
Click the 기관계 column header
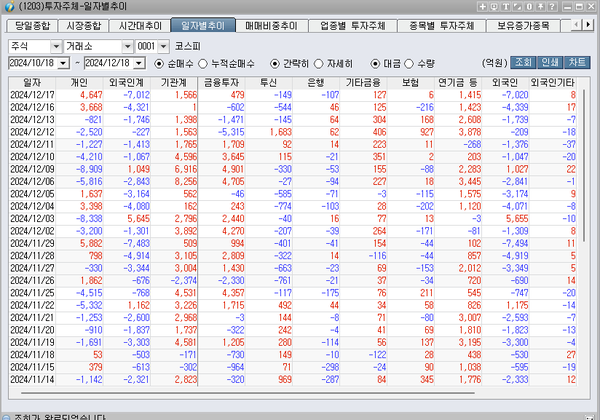174,83
